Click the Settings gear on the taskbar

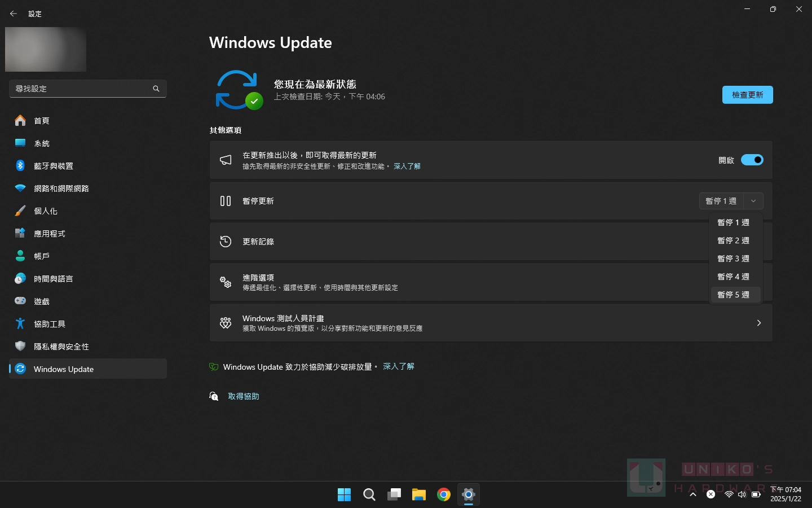point(469,495)
